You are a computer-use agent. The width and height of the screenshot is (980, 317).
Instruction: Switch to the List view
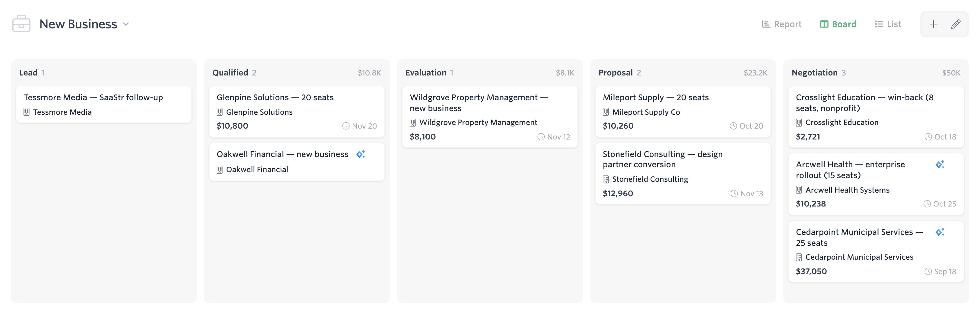[888, 24]
